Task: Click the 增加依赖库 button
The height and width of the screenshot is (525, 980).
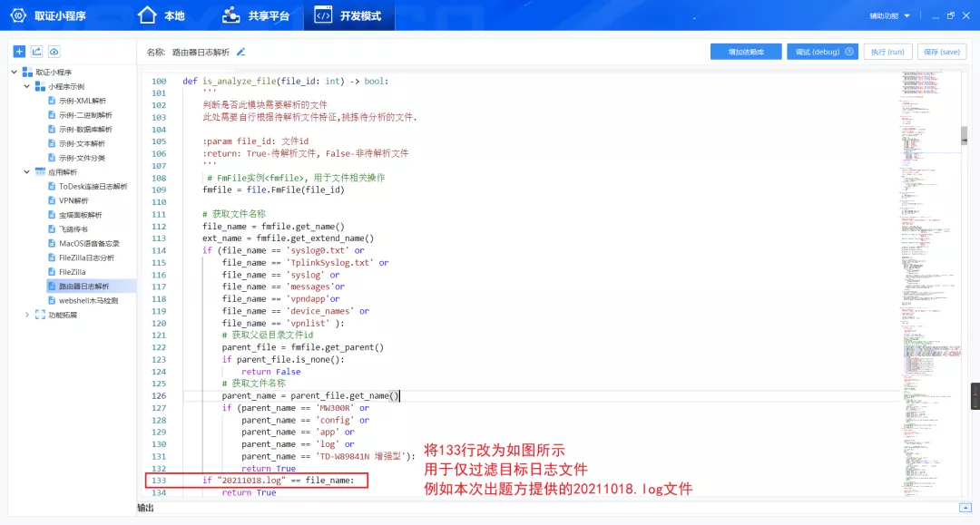Action: (746, 52)
